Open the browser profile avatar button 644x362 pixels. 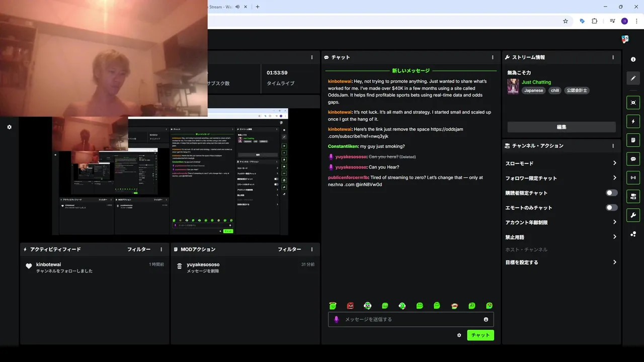[624, 21]
